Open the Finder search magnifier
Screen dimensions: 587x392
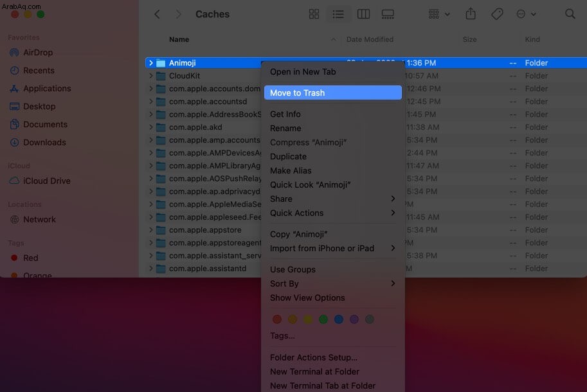pyautogui.click(x=570, y=14)
